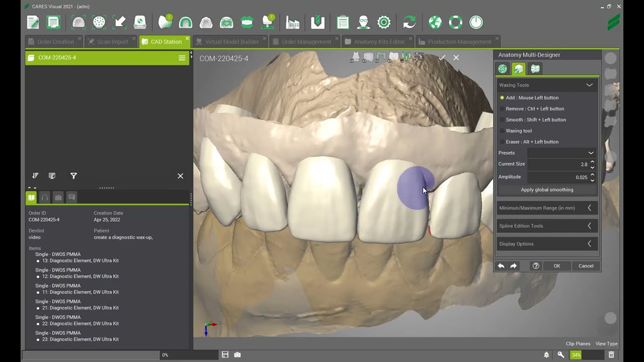Click the green refresh sync icon

410,22
